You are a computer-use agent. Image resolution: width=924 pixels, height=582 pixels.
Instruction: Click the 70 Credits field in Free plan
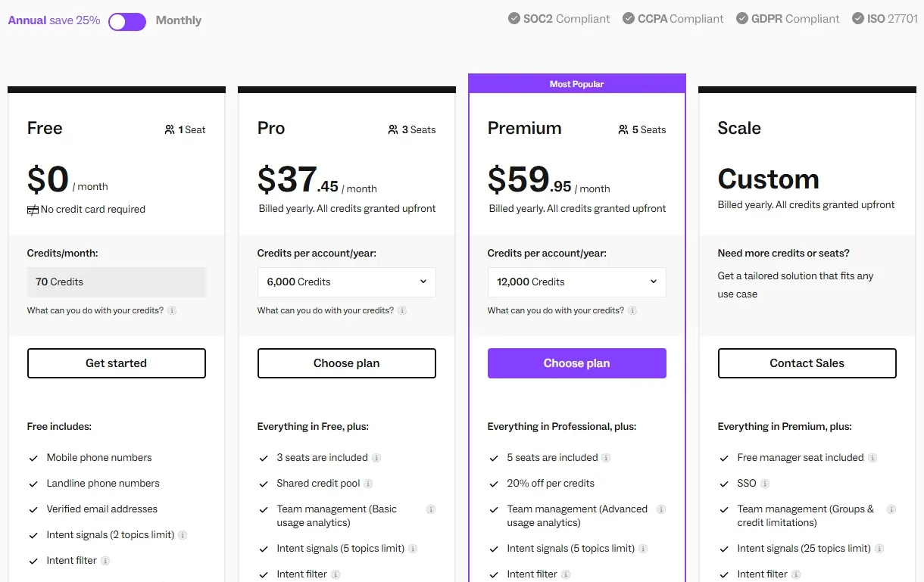pos(116,282)
